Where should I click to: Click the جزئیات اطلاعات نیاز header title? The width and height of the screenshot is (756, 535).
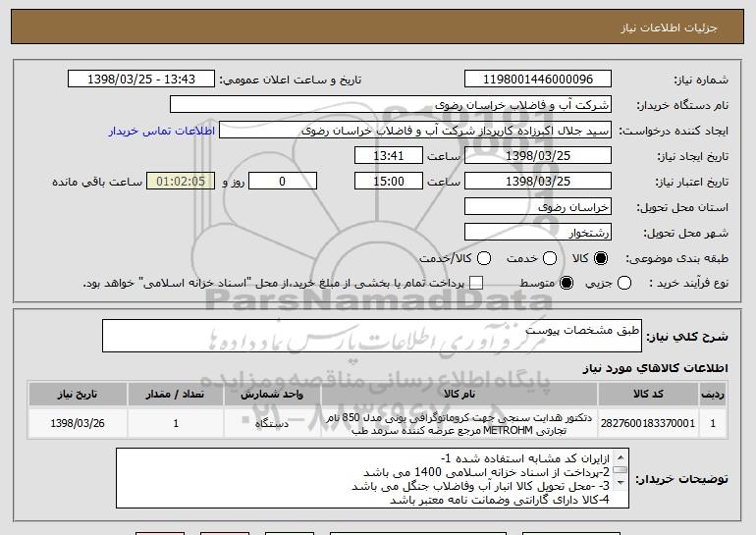pyautogui.click(x=669, y=27)
